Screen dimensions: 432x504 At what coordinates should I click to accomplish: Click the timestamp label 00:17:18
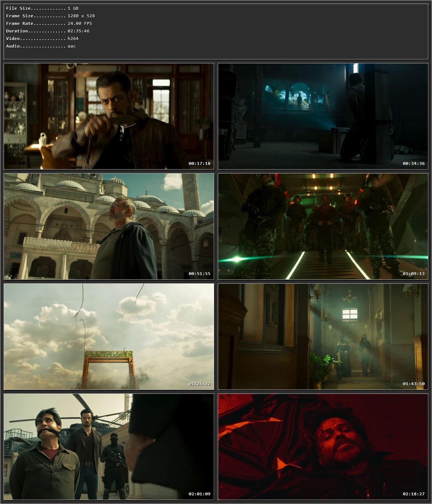pos(200,163)
